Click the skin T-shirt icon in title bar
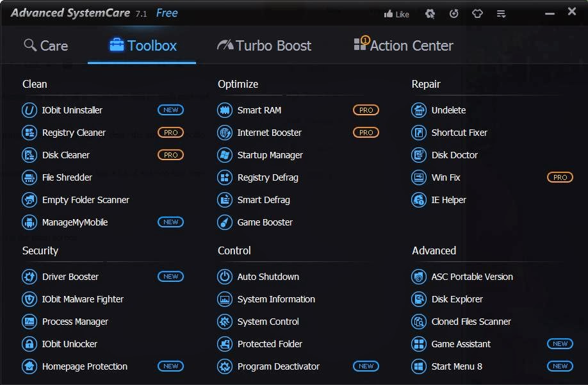Image resolution: width=588 pixels, height=385 pixels. click(x=477, y=13)
